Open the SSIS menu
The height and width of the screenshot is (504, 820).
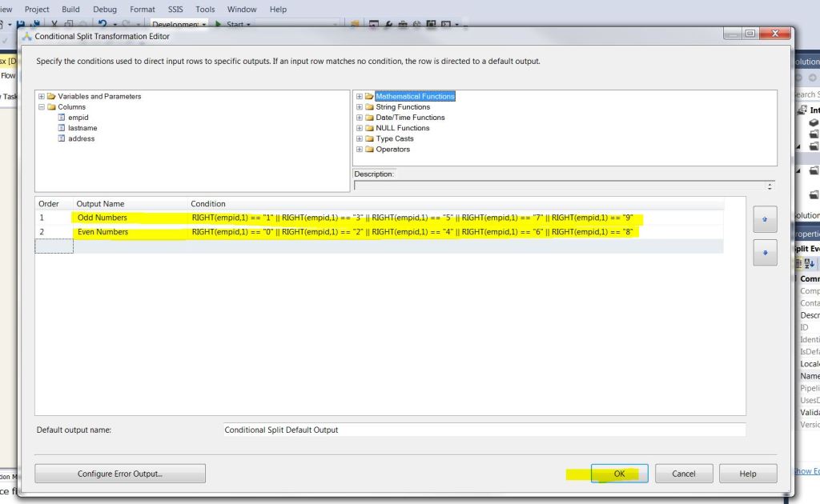[x=175, y=10]
